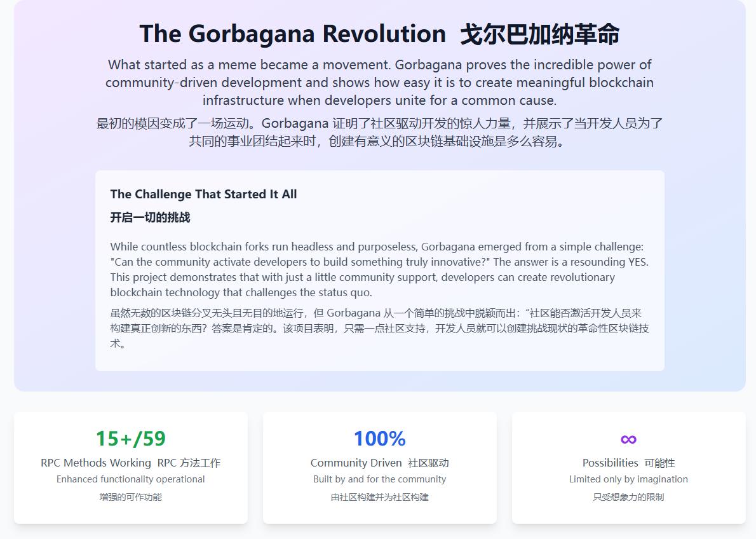Click "The Challenge That Started It All" heading
The image size is (756, 539).
203,194
